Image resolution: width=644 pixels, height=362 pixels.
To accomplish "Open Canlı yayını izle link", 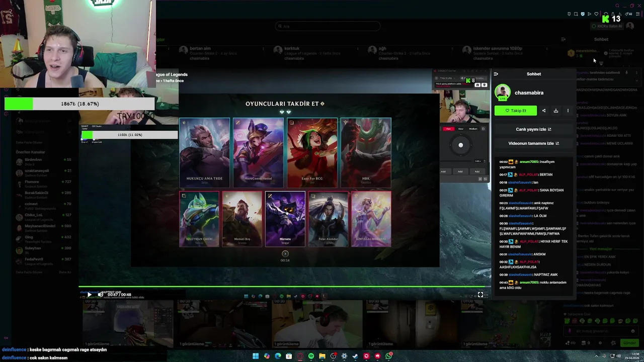I will coord(533,129).
